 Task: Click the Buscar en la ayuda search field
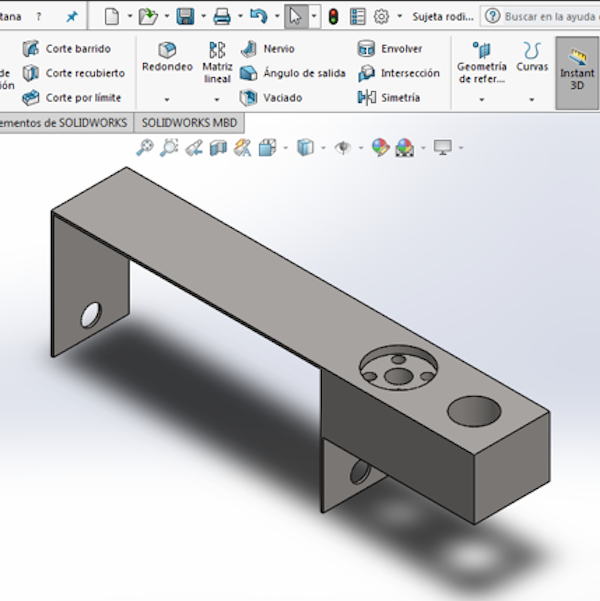551,16
